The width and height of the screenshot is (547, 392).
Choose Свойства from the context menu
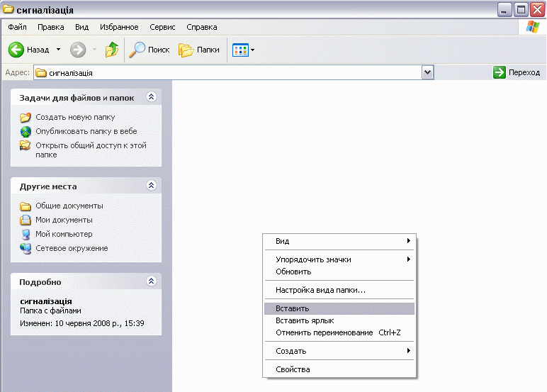point(293,369)
